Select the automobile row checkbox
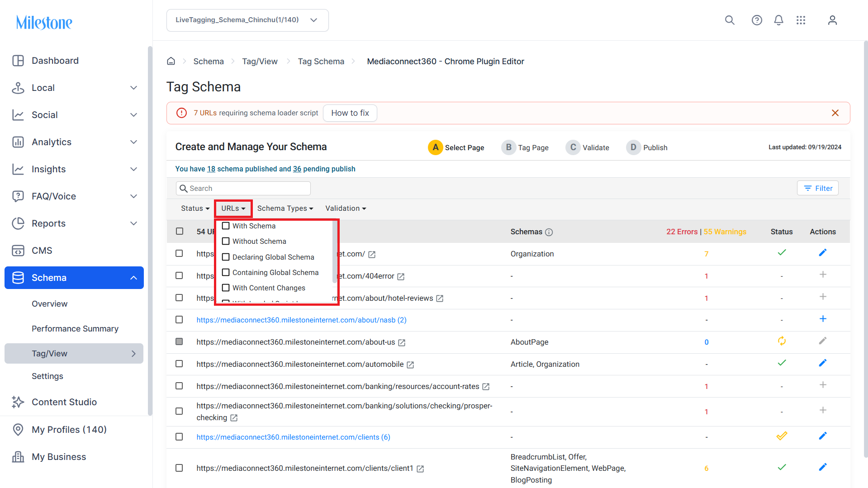Image resolution: width=868 pixels, height=488 pixels. [179, 364]
